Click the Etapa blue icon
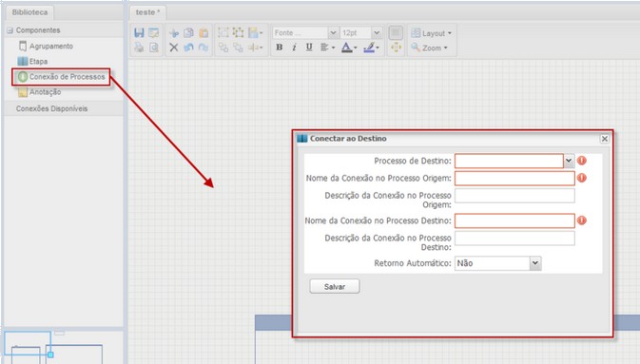 click(x=23, y=61)
